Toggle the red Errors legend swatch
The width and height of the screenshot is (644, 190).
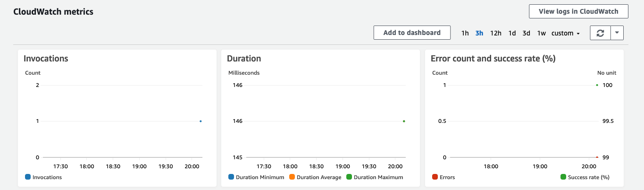click(435, 177)
